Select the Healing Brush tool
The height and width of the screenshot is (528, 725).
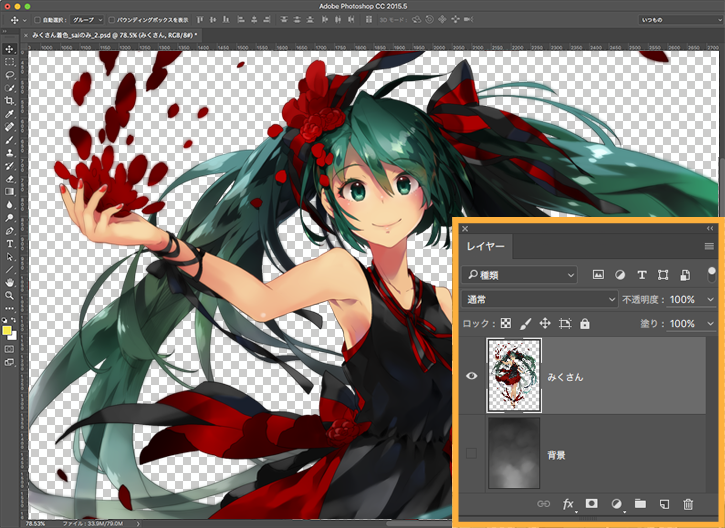9,127
